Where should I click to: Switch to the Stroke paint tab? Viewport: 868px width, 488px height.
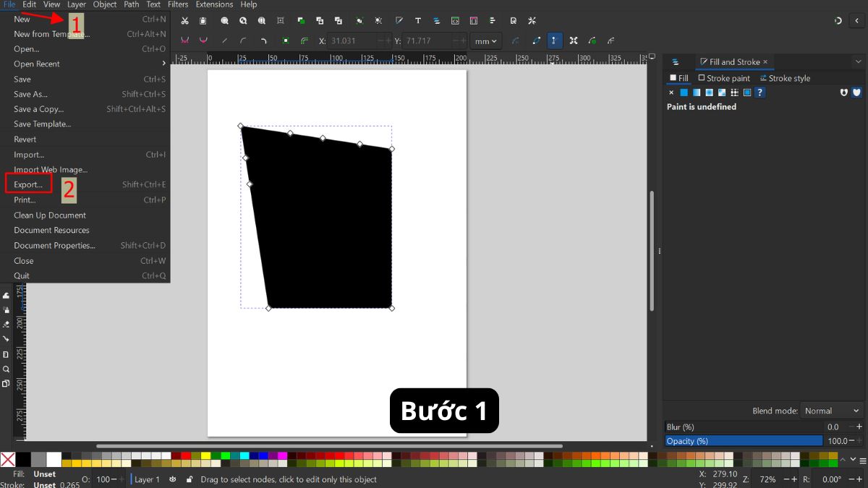724,78
